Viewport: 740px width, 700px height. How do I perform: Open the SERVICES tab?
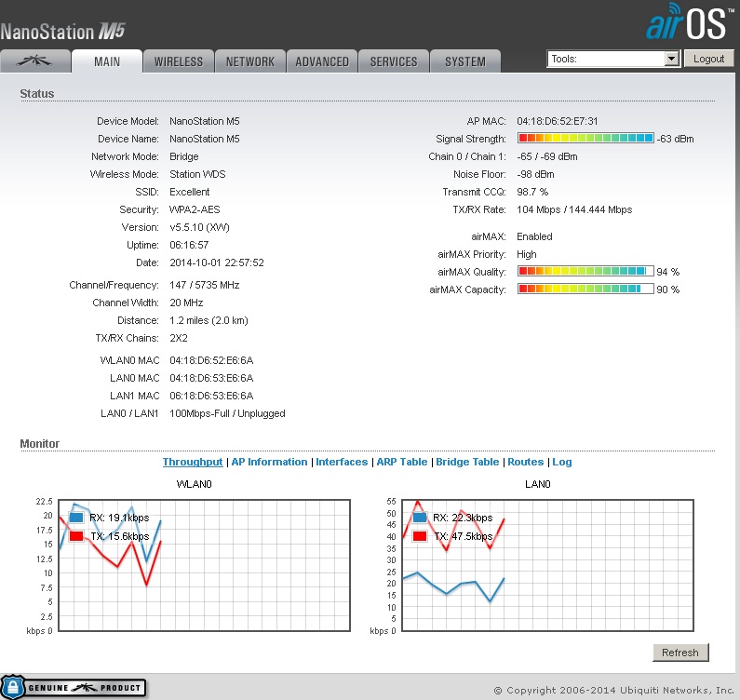(394, 61)
